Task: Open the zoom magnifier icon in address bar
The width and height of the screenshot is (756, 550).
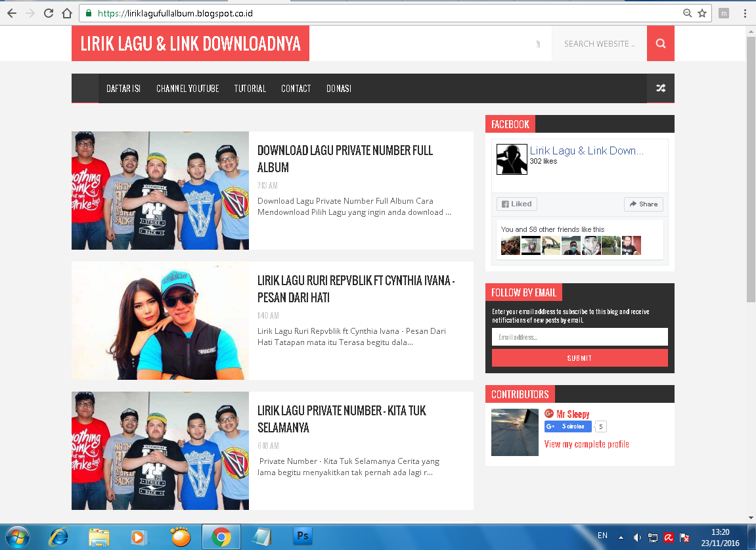Action: click(688, 13)
